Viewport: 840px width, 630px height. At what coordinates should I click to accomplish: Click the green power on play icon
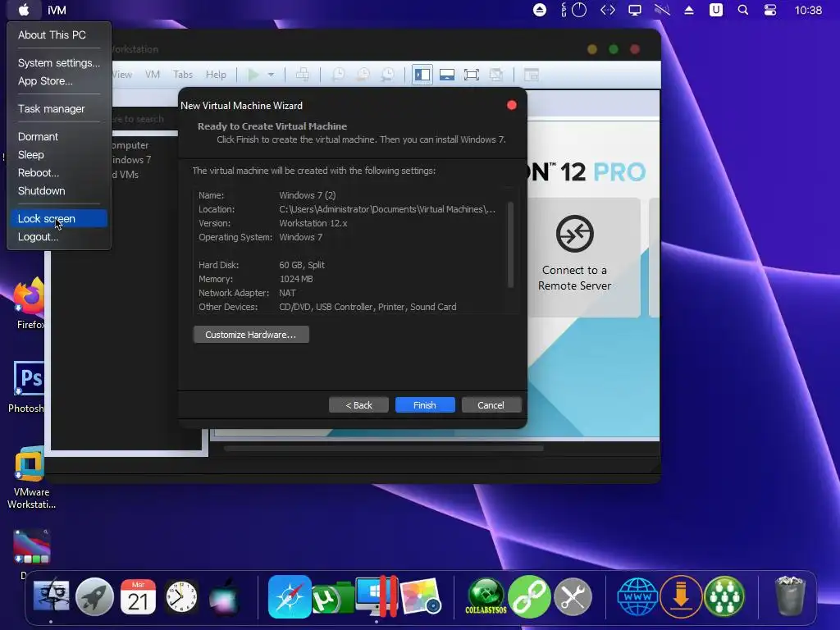tap(253, 75)
